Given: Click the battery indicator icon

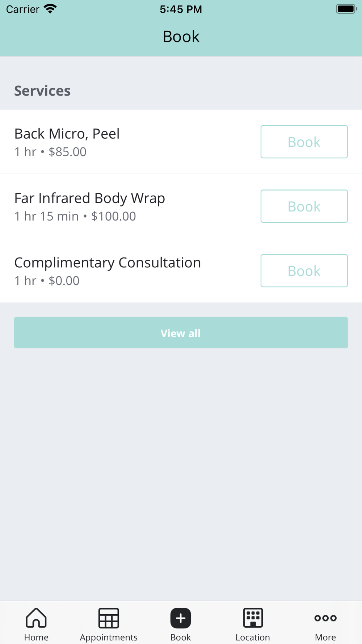Looking at the screenshot, I should point(346,9).
